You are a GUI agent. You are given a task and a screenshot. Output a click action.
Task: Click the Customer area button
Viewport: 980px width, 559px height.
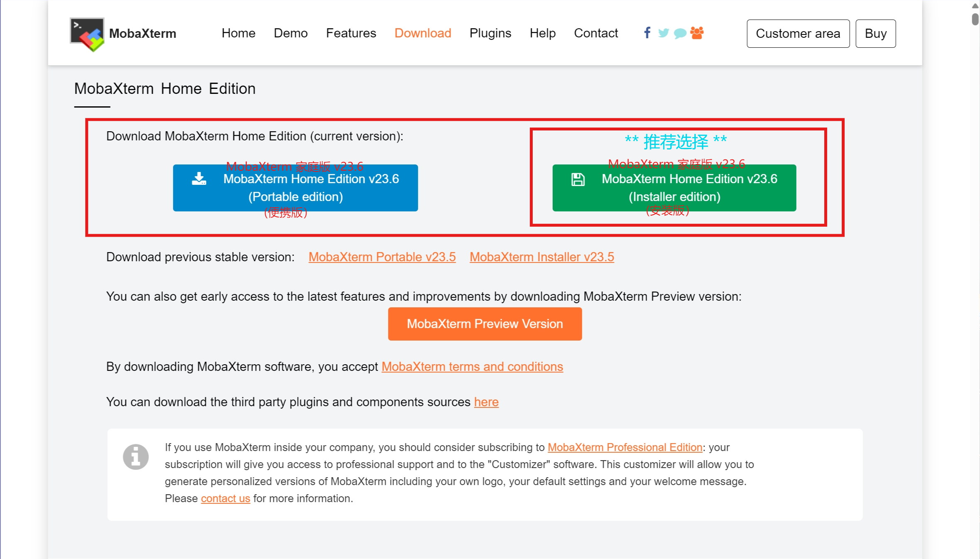pos(798,34)
